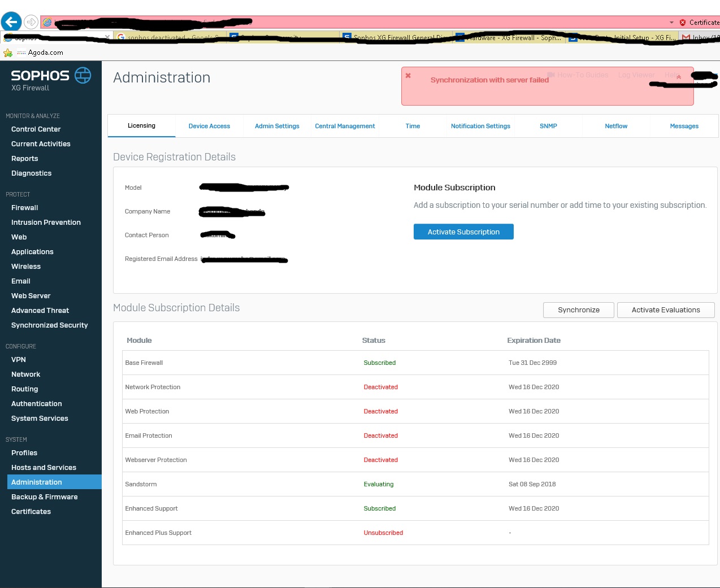Click the red Certificate error icon
The width and height of the screenshot is (720, 588).
click(683, 23)
